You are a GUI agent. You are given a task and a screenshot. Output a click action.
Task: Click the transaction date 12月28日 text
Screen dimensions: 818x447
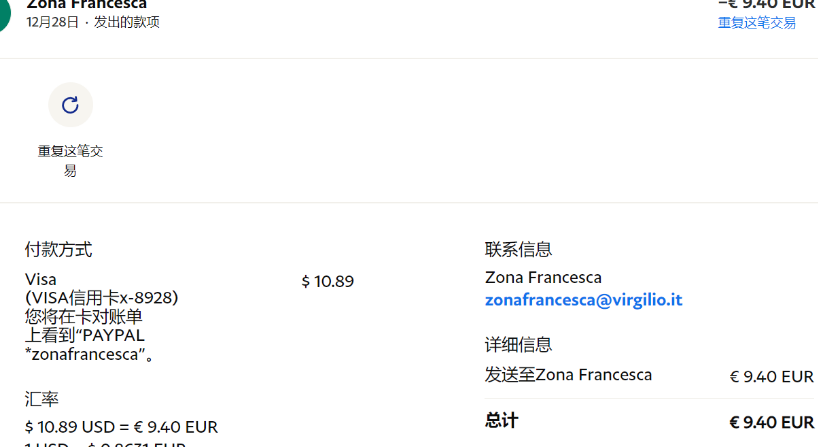[x=52, y=22]
